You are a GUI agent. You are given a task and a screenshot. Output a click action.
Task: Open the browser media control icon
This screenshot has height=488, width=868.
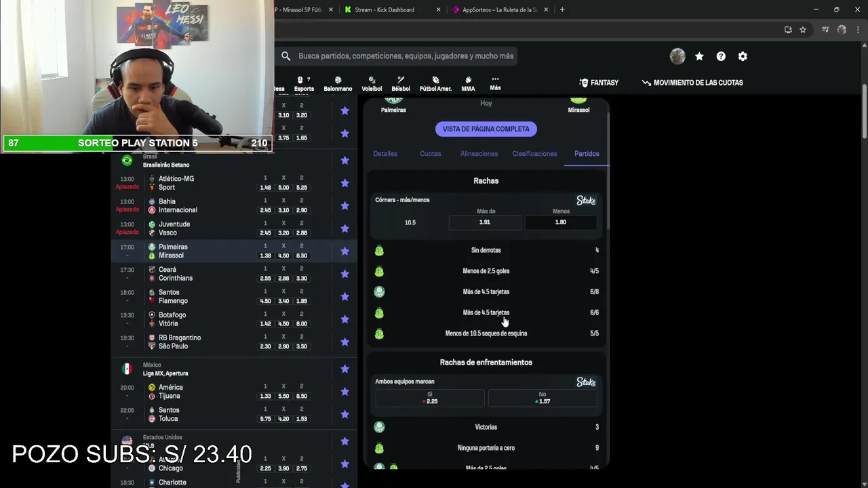point(825,30)
